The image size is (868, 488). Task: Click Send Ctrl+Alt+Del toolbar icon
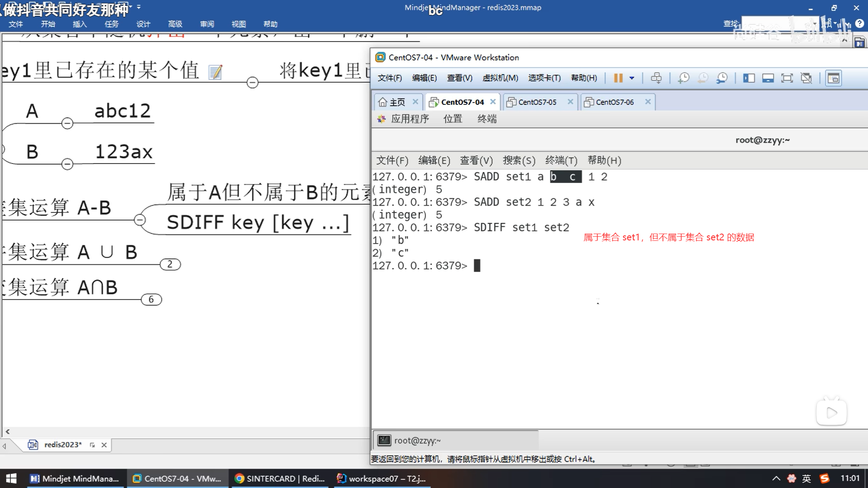coord(656,78)
